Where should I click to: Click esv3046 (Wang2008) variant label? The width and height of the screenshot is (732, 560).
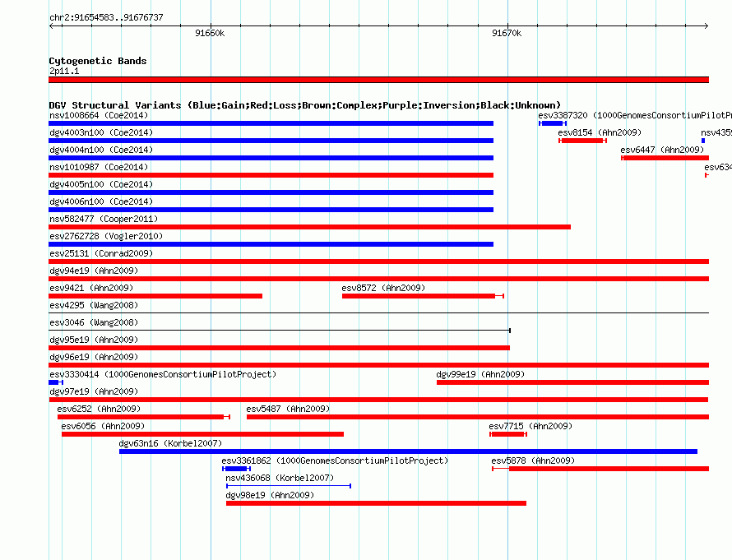pyautogui.click(x=94, y=322)
